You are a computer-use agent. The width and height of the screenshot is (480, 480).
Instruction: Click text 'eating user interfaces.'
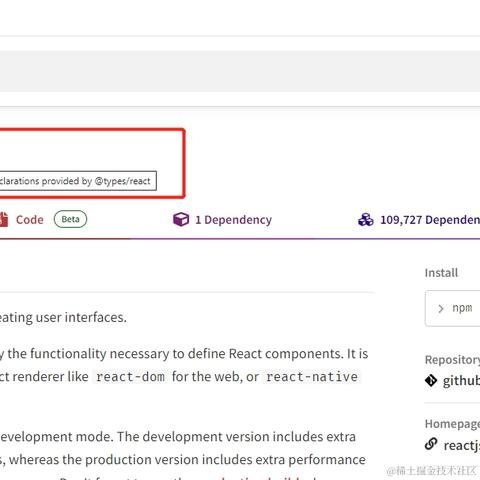pos(63,317)
